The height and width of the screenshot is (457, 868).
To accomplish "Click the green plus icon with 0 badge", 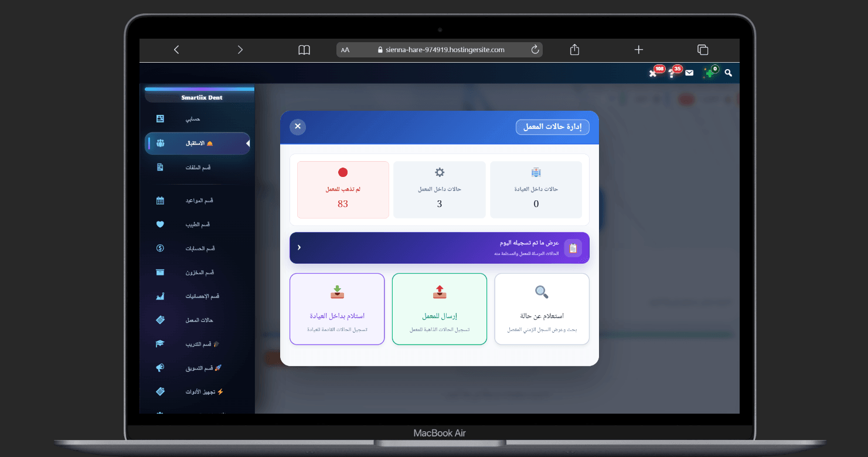I will pos(711,72).
